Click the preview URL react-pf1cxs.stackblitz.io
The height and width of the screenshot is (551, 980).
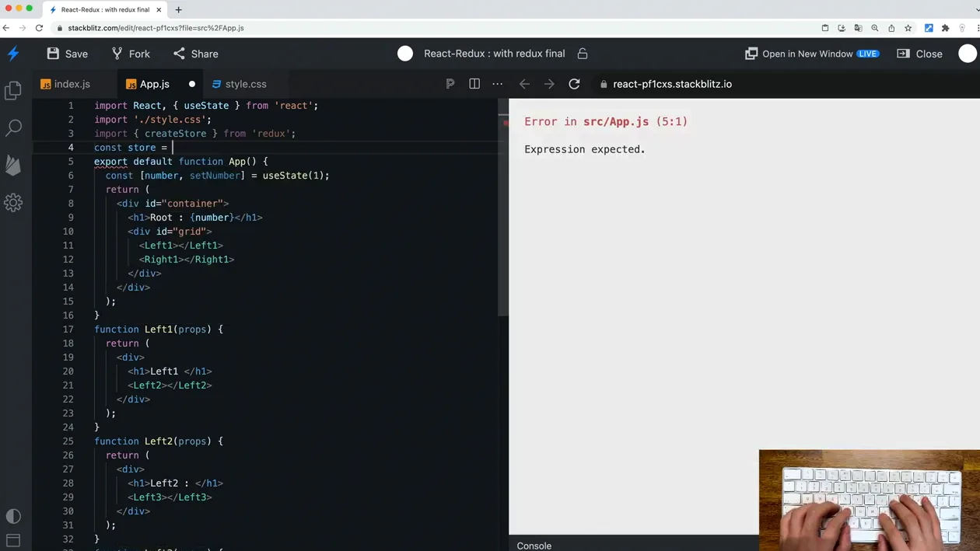pos(672,84)
